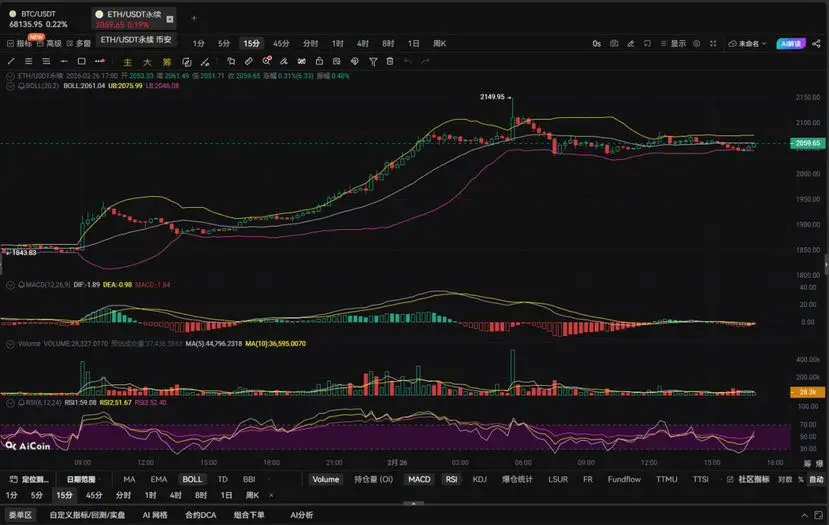Enable the EMA overlay indicator
Image resolution: width=829 pixels, height=525 pixels.
click(x=159, y=480)
